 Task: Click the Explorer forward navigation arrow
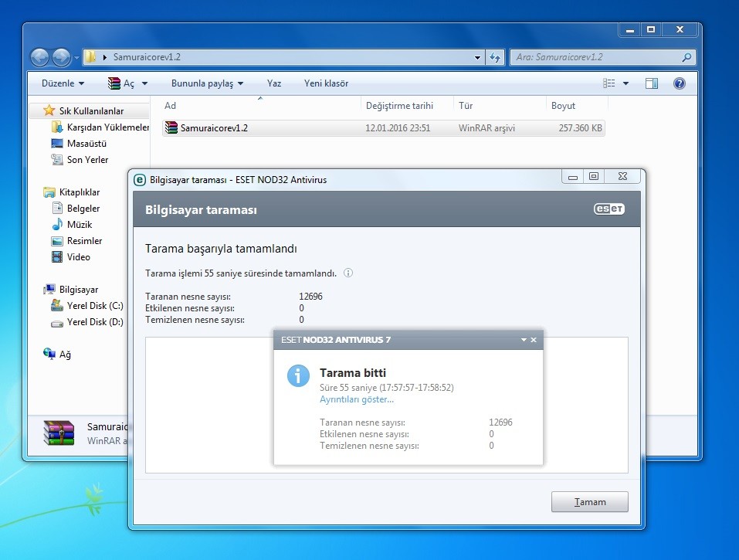pos(61,57)
